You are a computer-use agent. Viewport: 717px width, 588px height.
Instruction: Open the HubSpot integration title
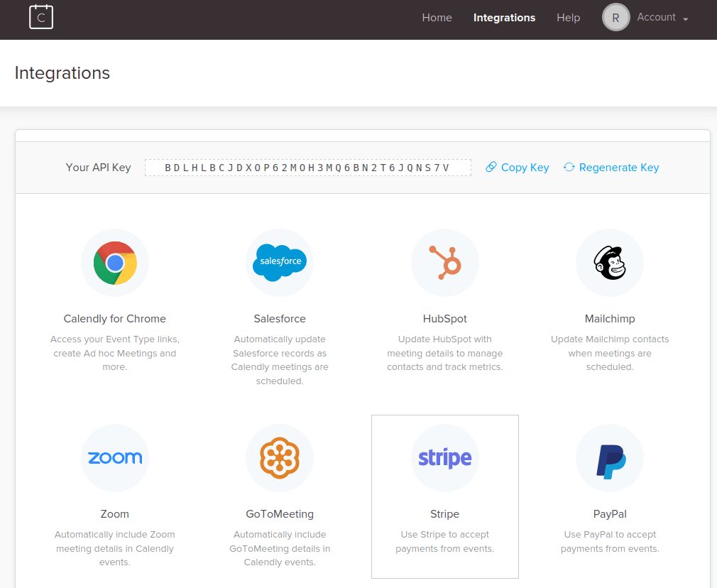445,318
